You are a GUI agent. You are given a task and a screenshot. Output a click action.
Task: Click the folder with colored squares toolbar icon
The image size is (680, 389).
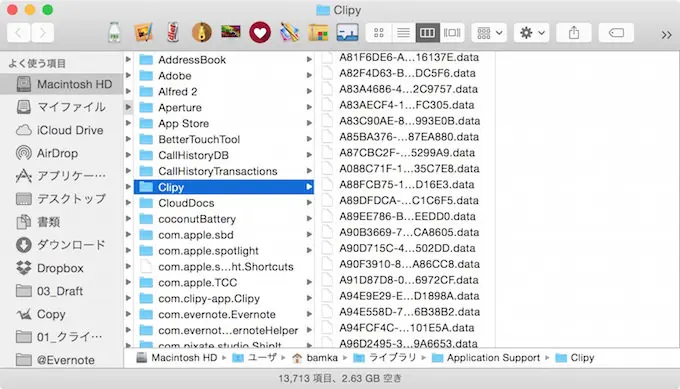(318, 33)
